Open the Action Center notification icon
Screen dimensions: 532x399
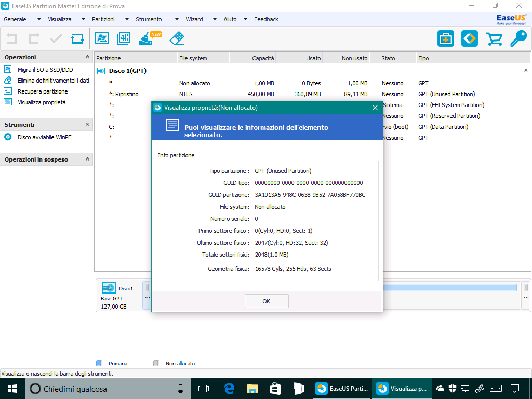point(515,389)
